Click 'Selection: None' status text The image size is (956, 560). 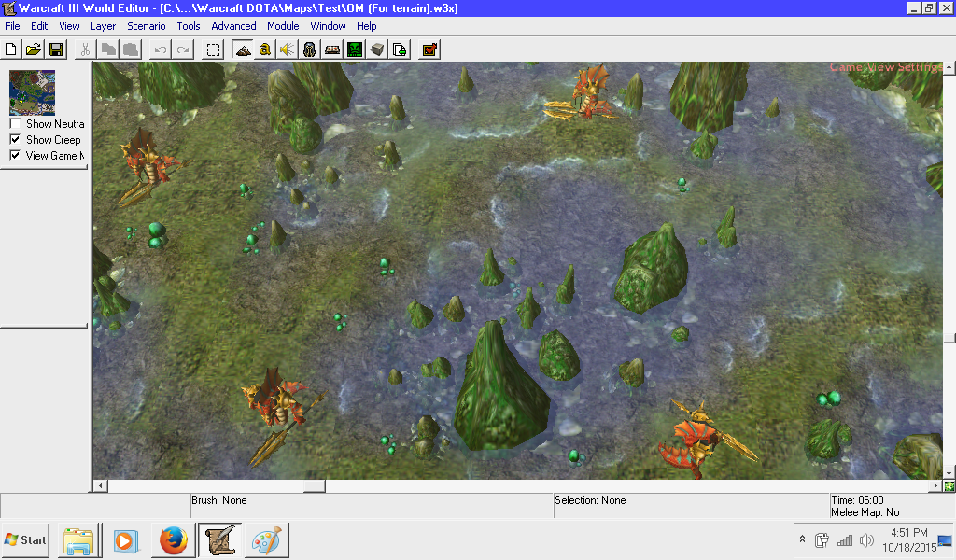pyautogui.click(x=590, y=500)
